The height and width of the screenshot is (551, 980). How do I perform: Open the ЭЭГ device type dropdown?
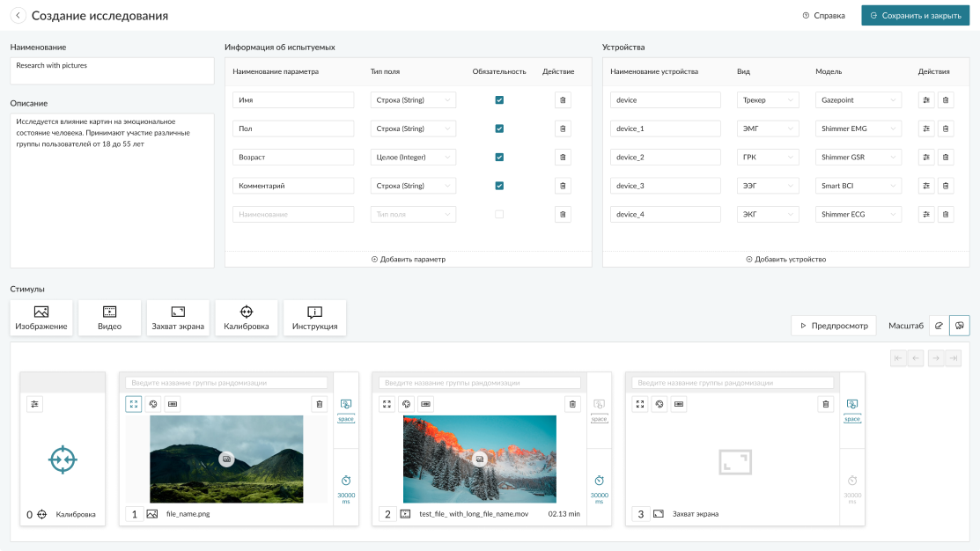pos(767,186)
